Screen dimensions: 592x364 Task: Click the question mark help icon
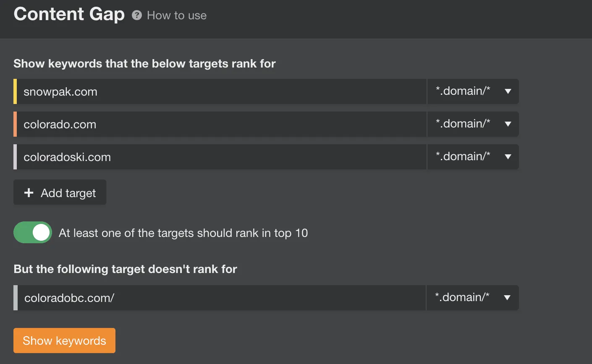(137, 16)
